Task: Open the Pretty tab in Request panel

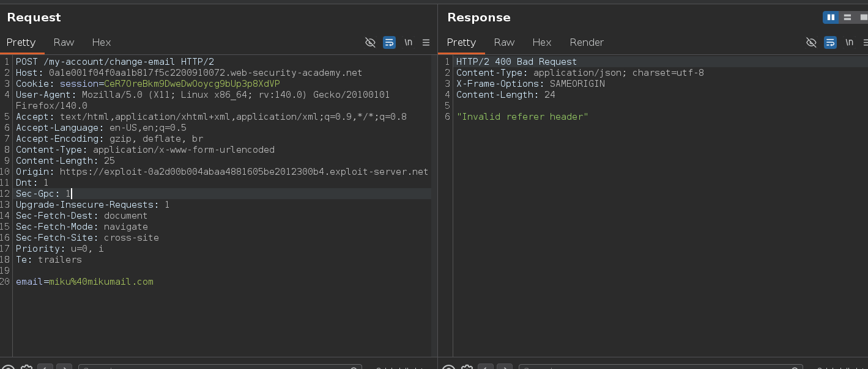Action: [21, 42]
